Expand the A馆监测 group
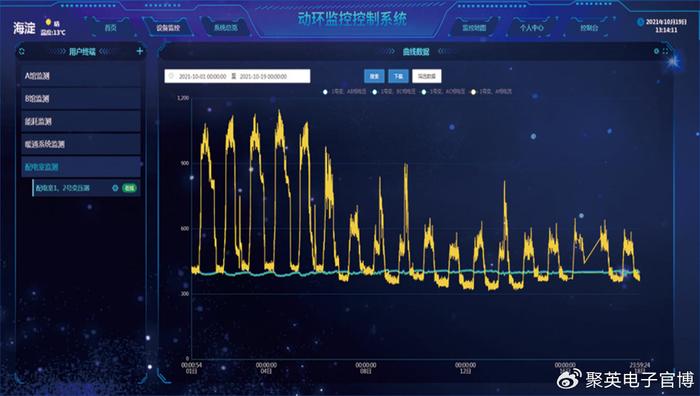 pos(81,76)
